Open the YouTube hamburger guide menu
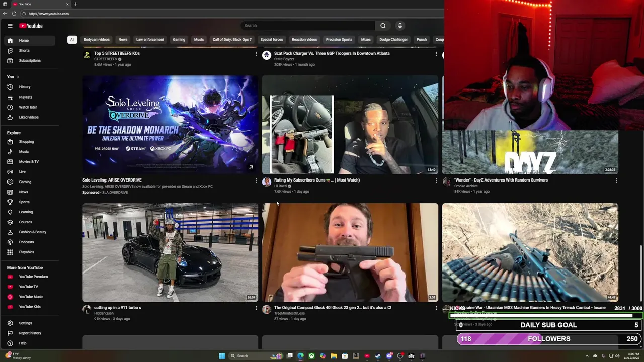Image resolution: width=644 pixels, height=362 pixels. (x=10, y=26)
